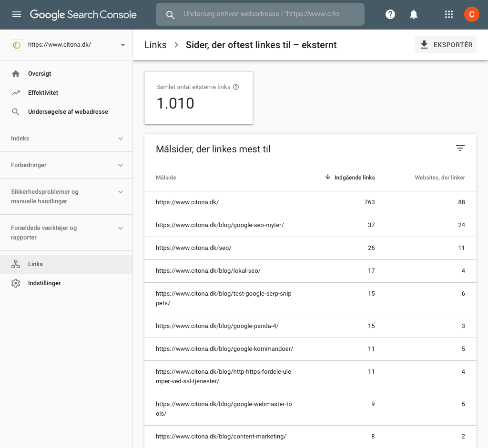Open the blog/content-marketing row
Image resolution: width=488 pixels, height=448 pixels.
310,437
